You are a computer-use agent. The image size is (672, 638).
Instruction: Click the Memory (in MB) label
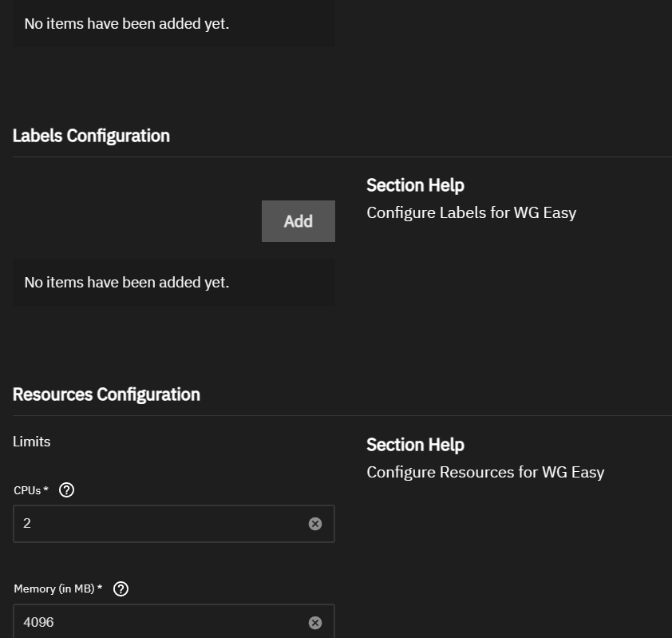point(57,588)
